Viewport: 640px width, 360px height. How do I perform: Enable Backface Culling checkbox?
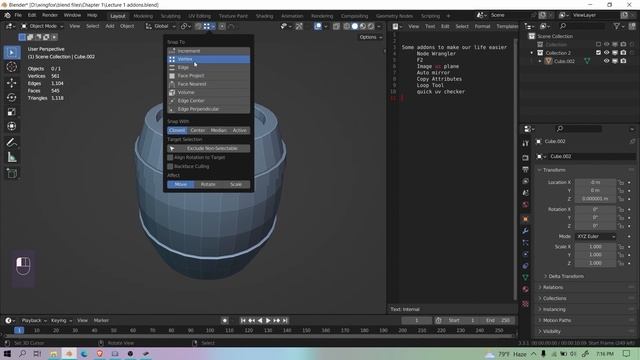click(171, 167)
